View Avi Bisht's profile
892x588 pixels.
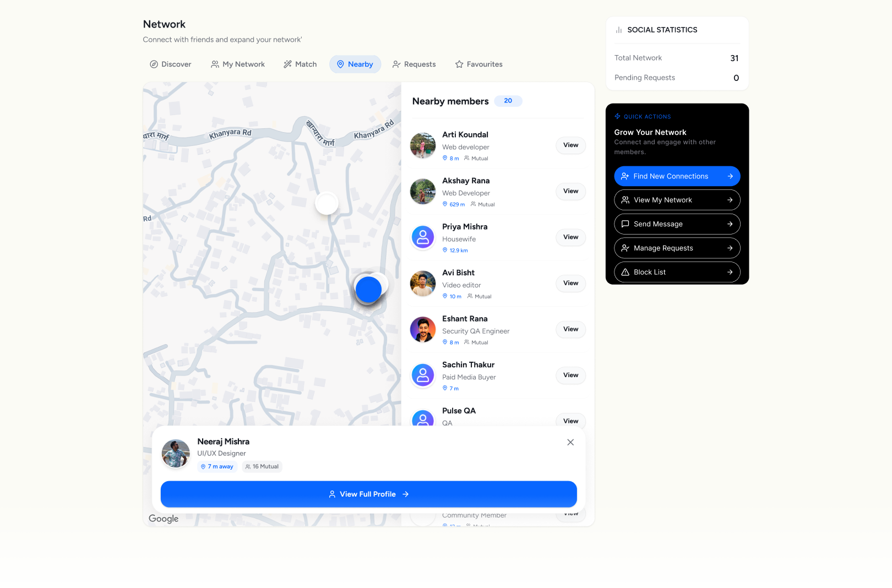(570, 283)
